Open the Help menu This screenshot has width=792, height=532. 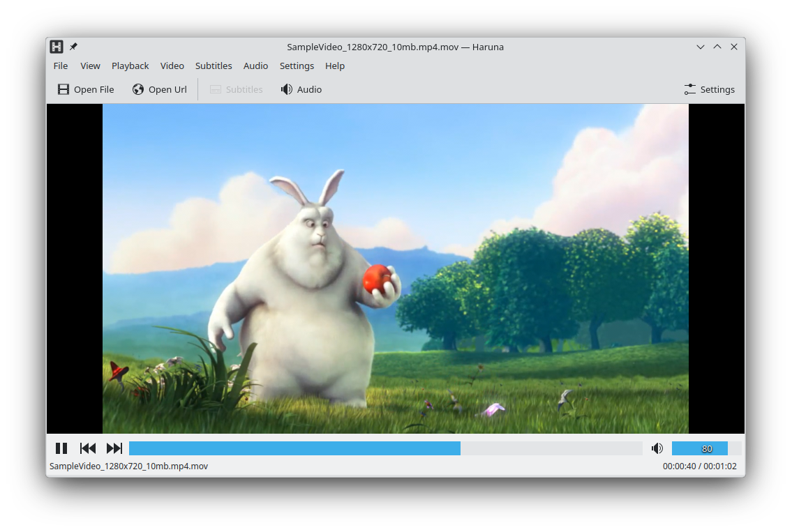pyautogui.click(x=335, y=66)
